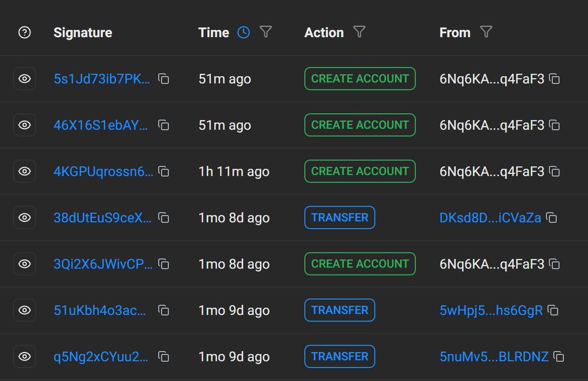The image size is (588, 381).
Task: Copy signature 3Qi2X6JWivCP
Action: (164, 264)
